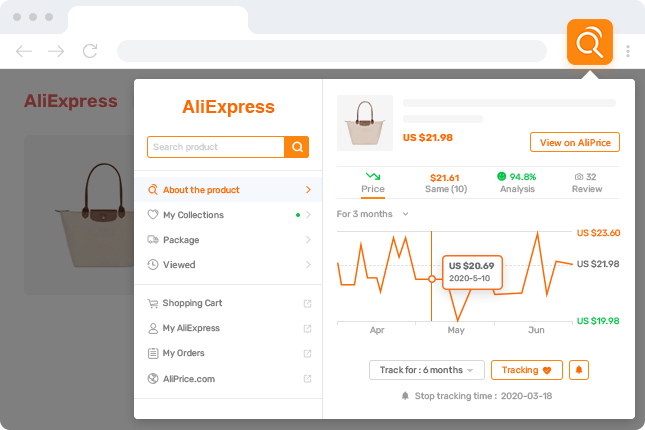Switch to the Review tab

pos(587,184)
